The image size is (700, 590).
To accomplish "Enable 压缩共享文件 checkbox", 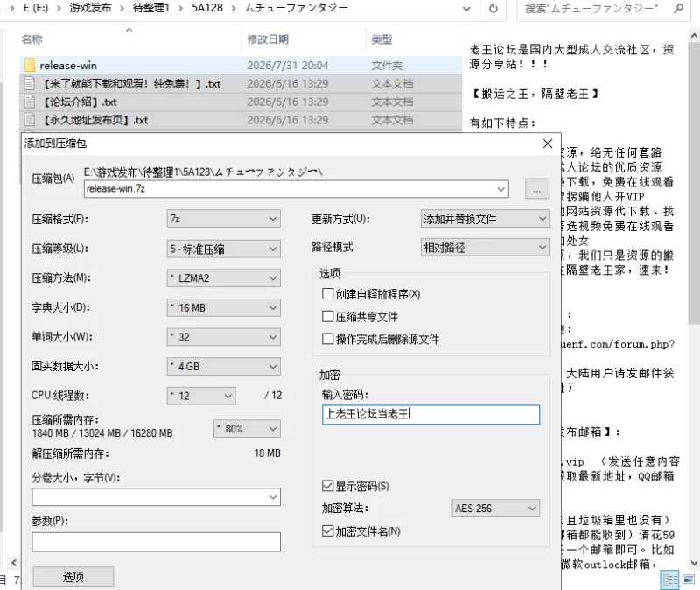I will pos(327,317).
